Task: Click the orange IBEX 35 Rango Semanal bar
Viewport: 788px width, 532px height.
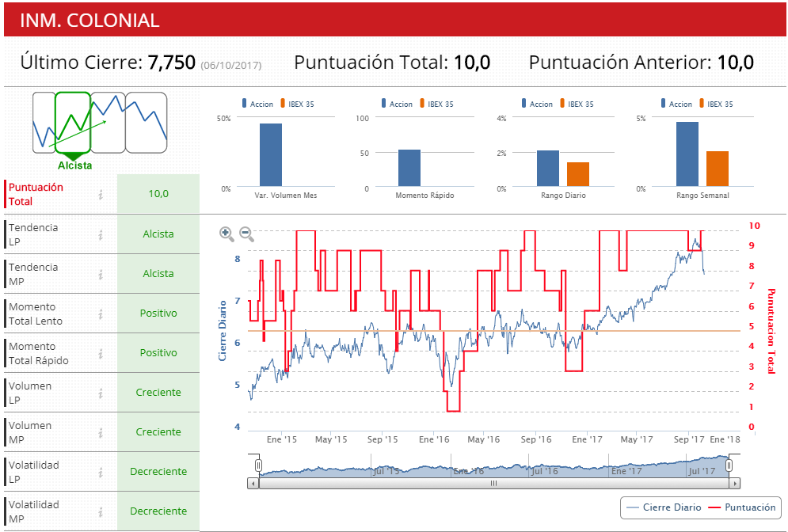Action: click(x=718, y=169)
